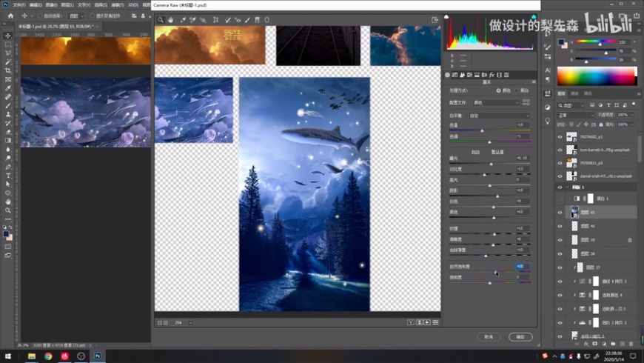Click the Auto link above exposure
The image size is (644, 363).
coord(475,152)
